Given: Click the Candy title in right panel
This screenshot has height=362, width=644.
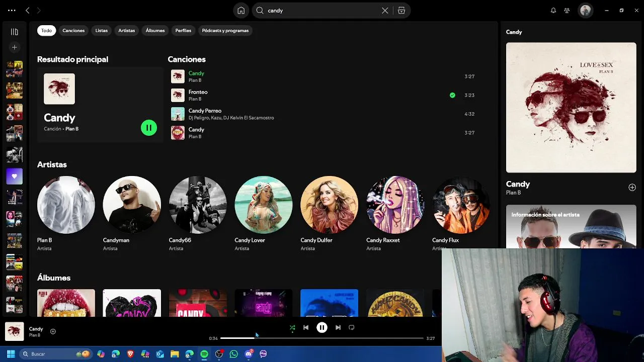Looking at the screenshot, I should coord(518,184).
